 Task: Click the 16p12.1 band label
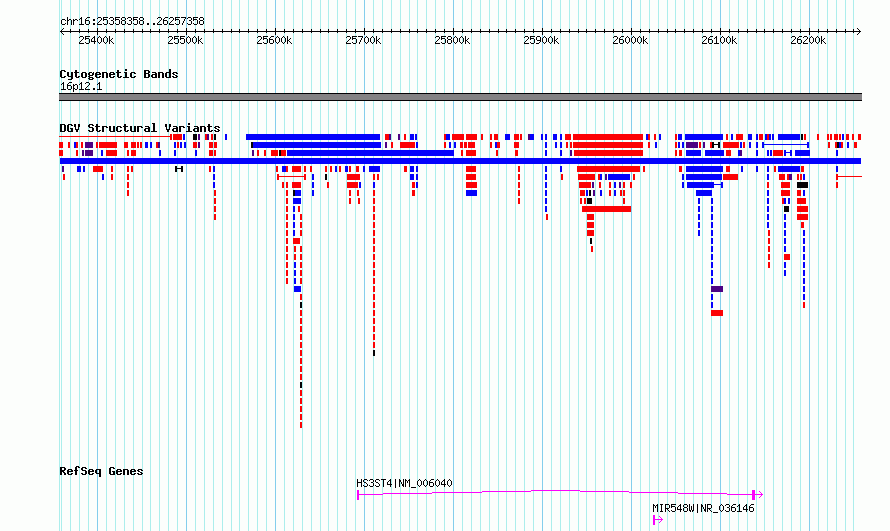81,86
